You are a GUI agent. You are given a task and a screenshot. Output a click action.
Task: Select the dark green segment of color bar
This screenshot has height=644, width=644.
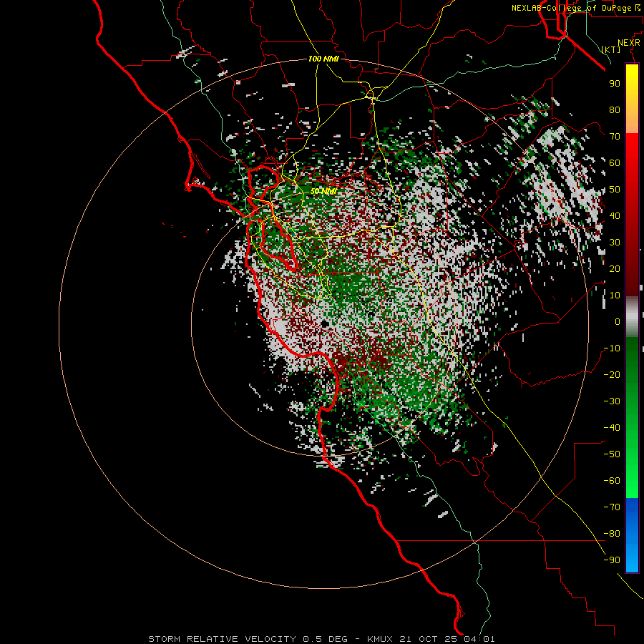632,361
